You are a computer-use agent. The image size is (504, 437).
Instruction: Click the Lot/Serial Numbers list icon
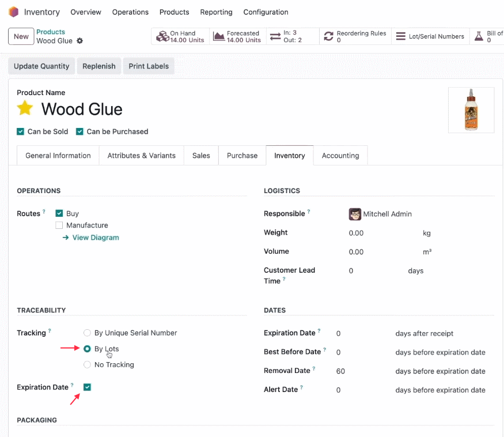coord(400,36)
